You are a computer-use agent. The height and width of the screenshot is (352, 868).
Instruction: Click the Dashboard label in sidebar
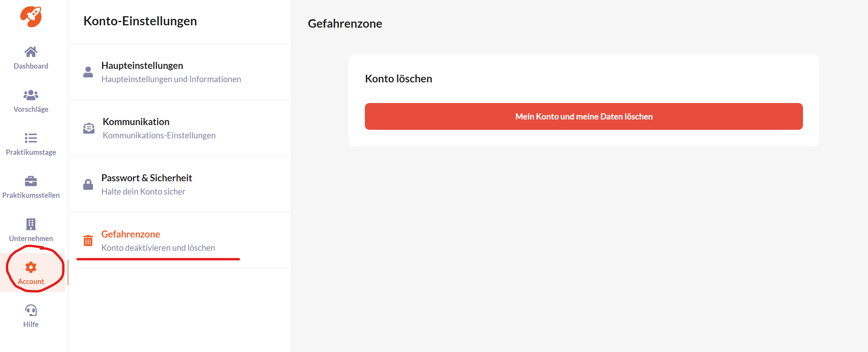click(31, 66)
